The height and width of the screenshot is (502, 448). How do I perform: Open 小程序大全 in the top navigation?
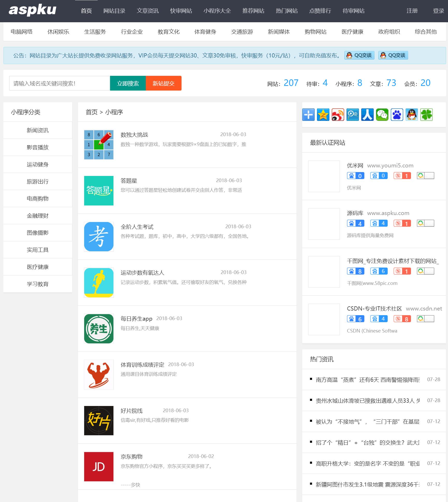pos(217,11)
